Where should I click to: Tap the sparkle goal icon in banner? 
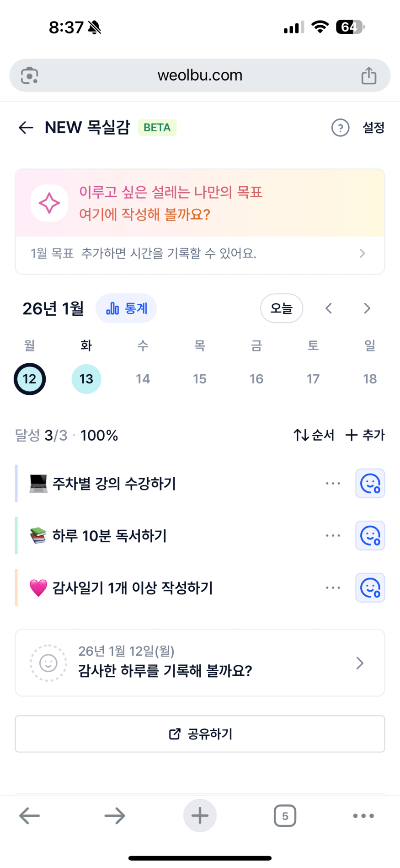coord(49,203)
